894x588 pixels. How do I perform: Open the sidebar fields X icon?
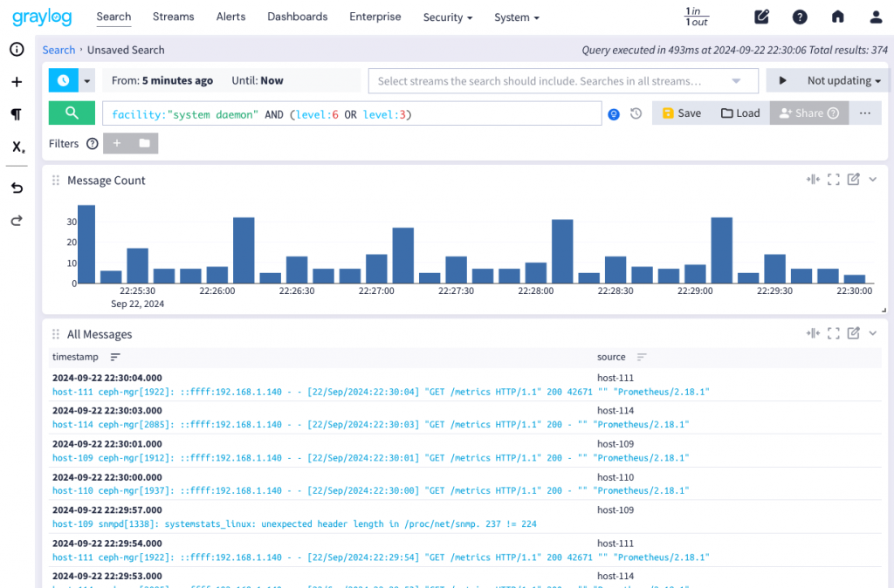click(18, 147)
